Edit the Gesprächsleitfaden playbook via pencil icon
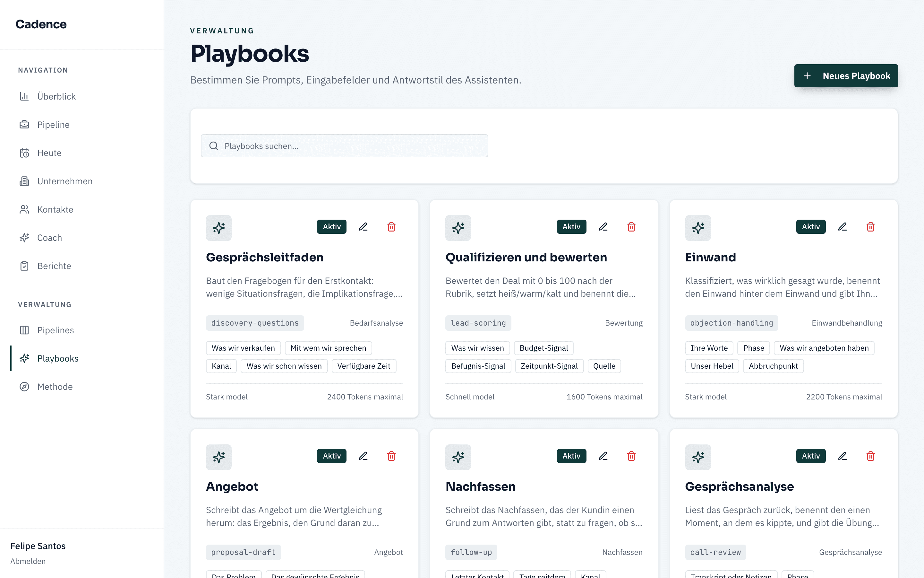 [363, 227]
